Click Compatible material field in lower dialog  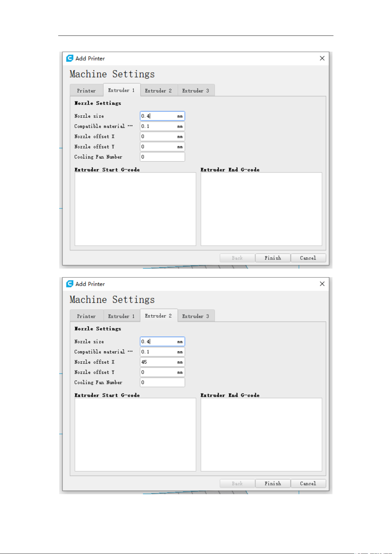coord(162,352)
